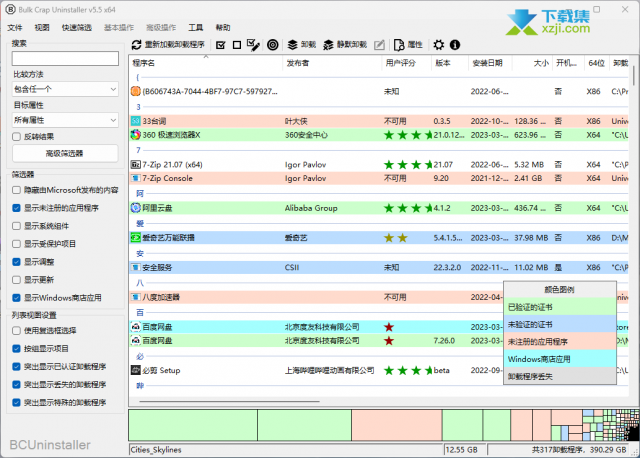
Task: Click the 爱奇艺万能联播 green app icon
Action: coord(136,238)
